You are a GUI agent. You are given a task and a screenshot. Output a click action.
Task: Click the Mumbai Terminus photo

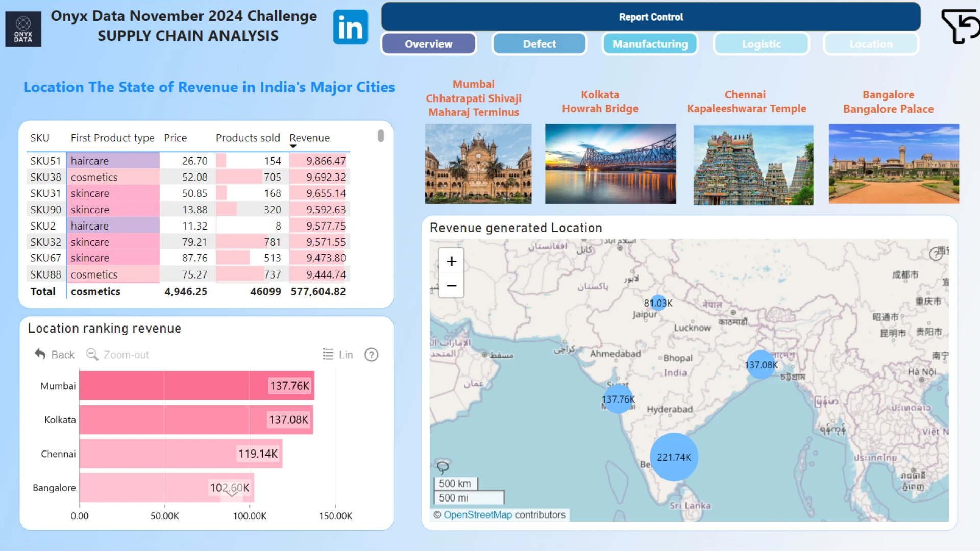(x=478, y=164)
